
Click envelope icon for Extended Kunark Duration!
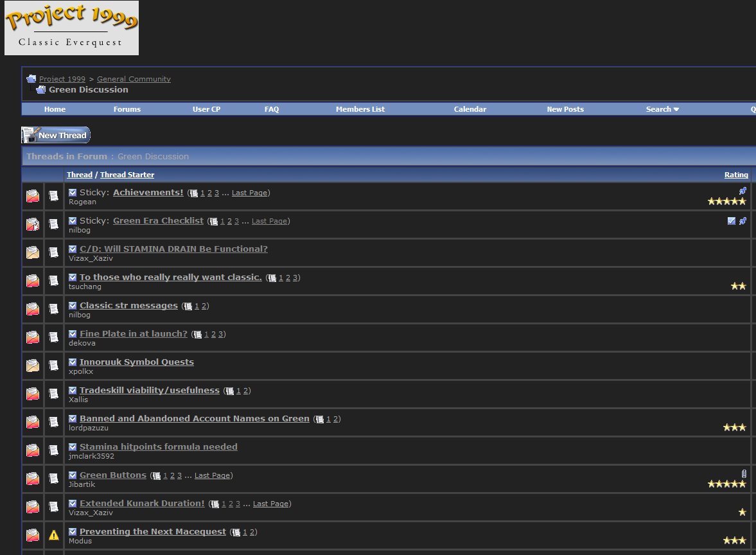pyautogui.click(x=33, y=507)
